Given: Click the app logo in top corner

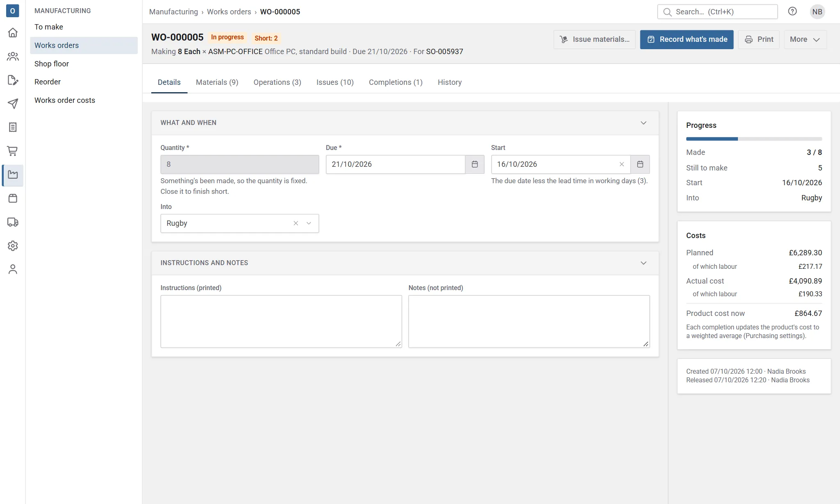Looking at the screenshot, I should coord(13,11).
